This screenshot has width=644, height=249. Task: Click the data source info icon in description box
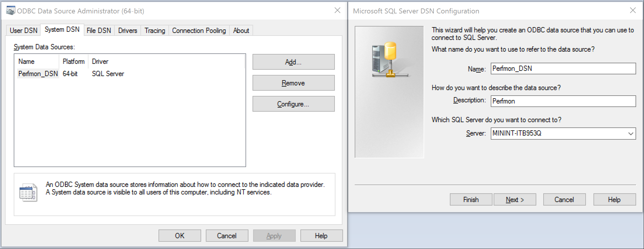click(28, 192)
